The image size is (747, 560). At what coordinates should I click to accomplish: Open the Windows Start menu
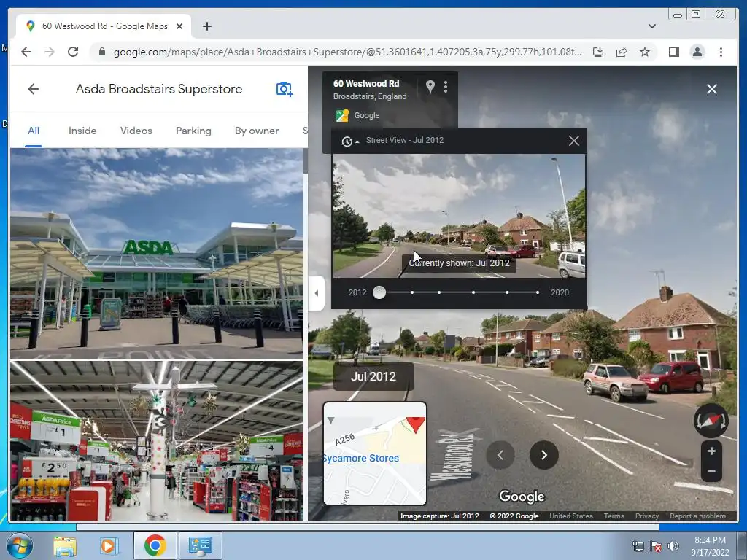[18, 545]
